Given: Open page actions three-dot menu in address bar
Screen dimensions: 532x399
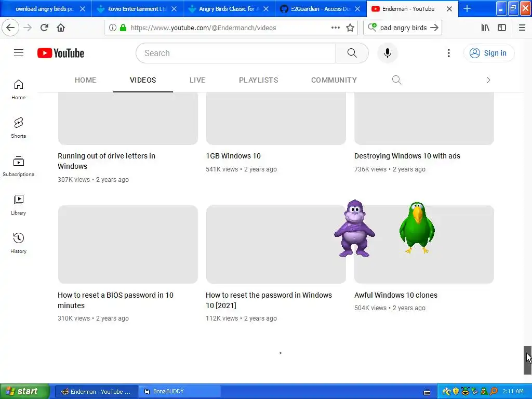Looking at the screenshot, I should click(335, 28).
